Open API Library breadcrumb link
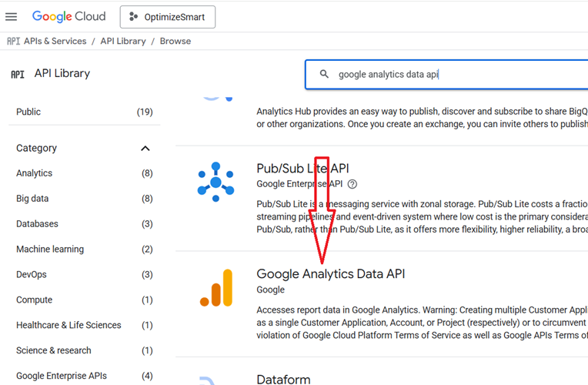 123,41
